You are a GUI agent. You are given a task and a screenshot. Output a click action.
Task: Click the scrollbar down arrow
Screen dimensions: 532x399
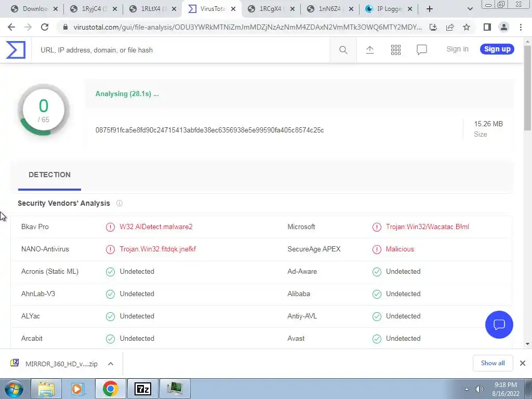(528, 344)
